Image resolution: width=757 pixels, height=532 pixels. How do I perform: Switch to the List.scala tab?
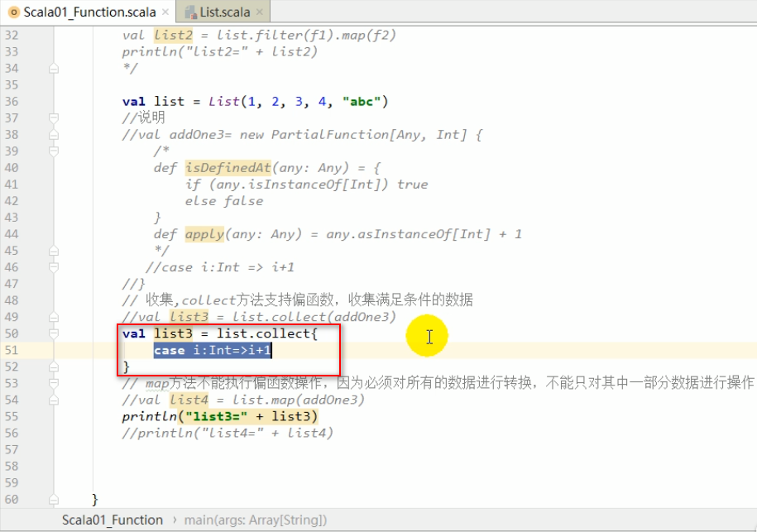click(x=225, y=12)
